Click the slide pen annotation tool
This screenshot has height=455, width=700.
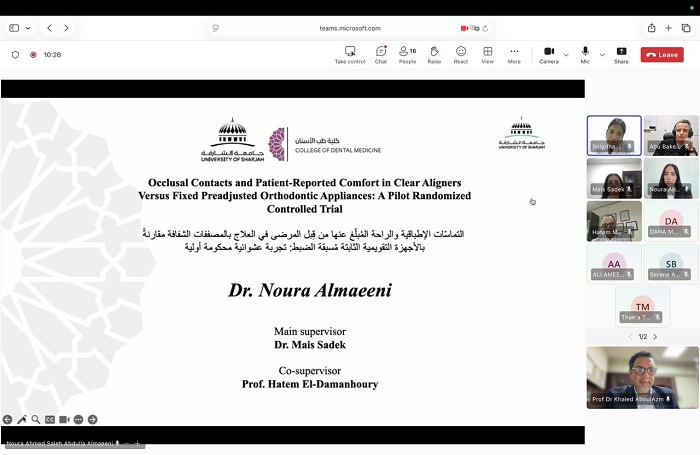tap(21, 419)
